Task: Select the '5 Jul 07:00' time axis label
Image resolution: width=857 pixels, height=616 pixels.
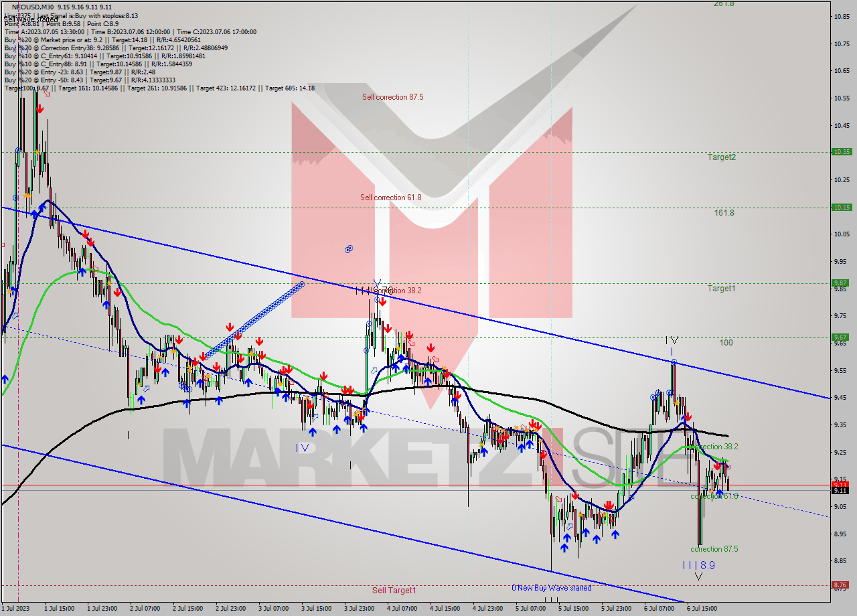Action: [532, 609]
